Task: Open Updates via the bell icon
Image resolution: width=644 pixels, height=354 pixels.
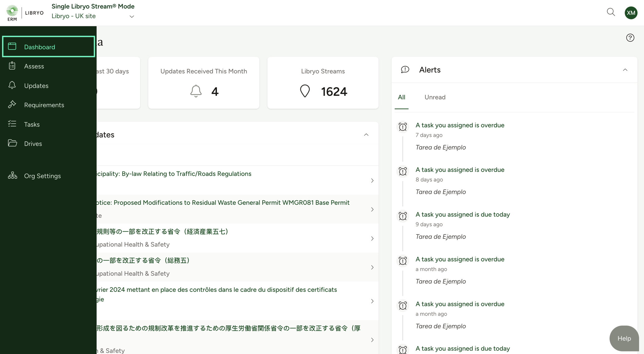Action: [12, 85]
